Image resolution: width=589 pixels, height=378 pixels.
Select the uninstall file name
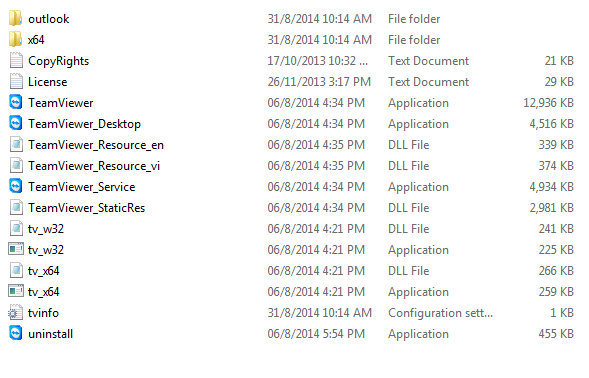point(50,334)
